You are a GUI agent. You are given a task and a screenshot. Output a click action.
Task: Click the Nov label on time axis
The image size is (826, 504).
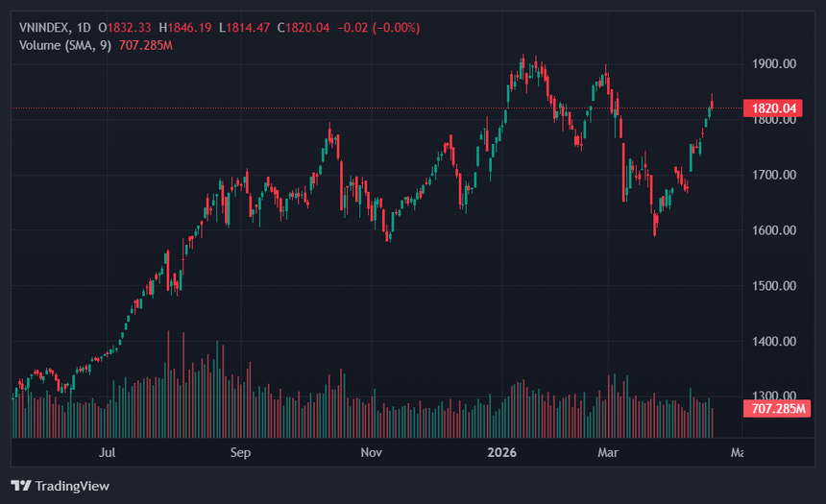[371, 452]
